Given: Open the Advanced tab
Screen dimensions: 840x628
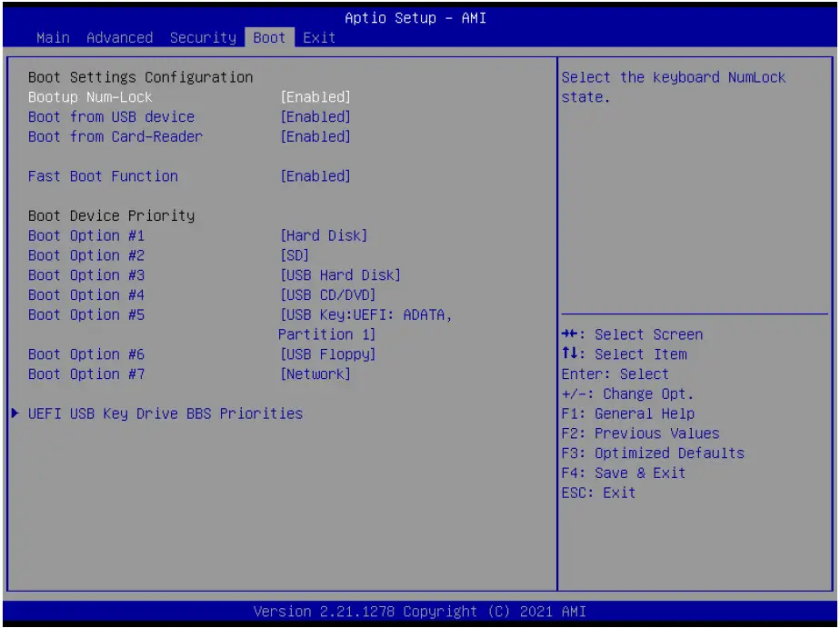Looking at the screenshot, I should click(122, 37).
